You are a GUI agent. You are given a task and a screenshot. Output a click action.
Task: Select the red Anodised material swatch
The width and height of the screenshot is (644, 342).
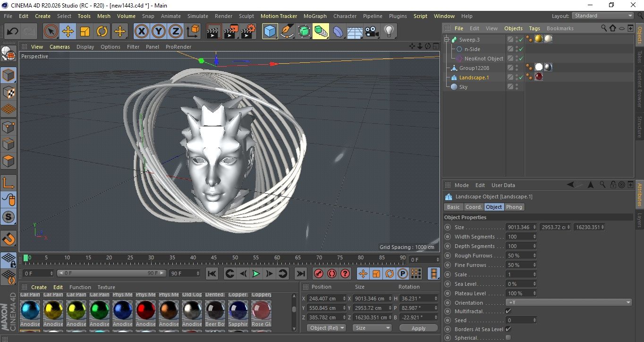[145, 310]
